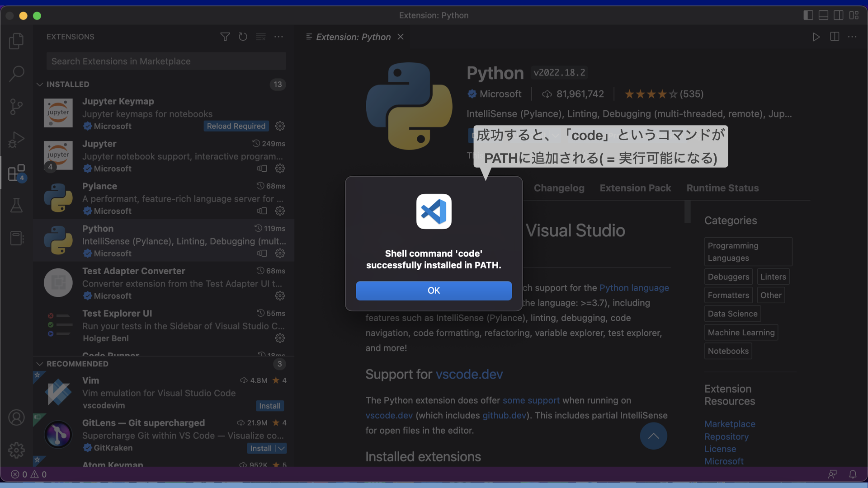Open the Search view icon

[x=16, y=74]
